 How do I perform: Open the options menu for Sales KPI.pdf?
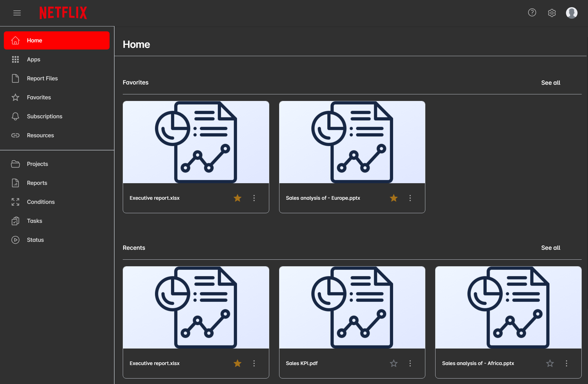pyautogui.click(x=410, y=363)
